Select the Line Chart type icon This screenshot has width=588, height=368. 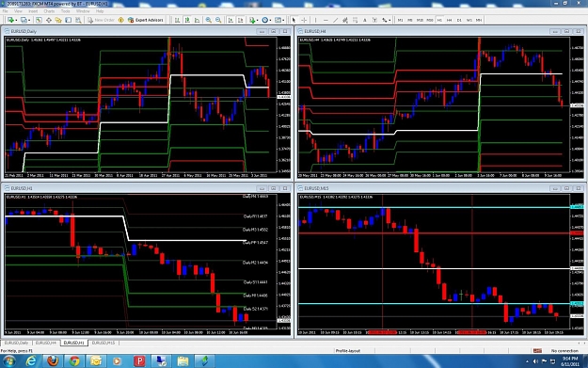pyautogui.click(x=197, y=20)
